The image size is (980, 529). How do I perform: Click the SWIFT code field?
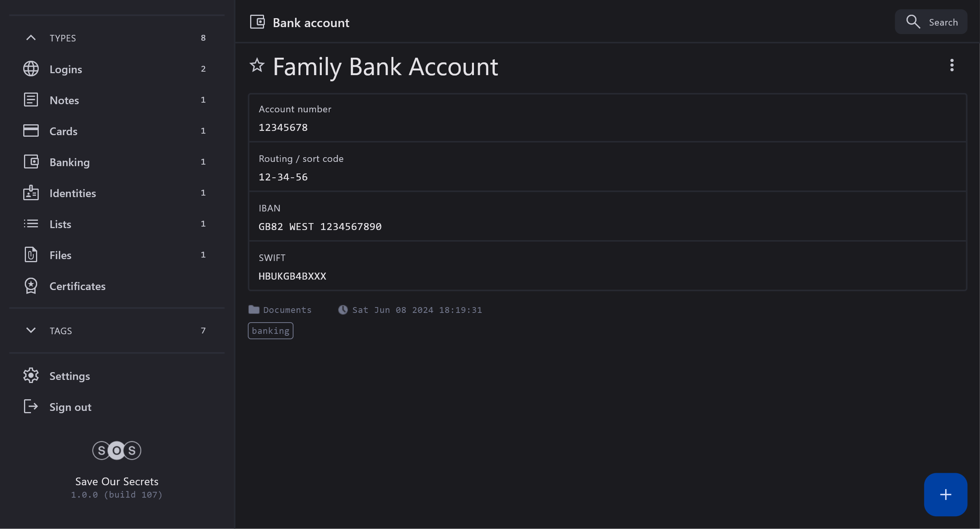pos(292,276)
